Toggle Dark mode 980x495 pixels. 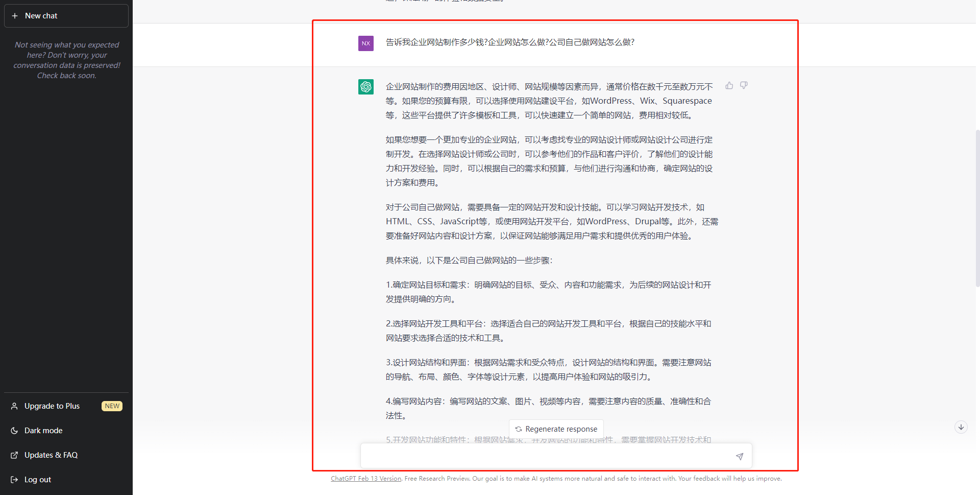(x=66, y=431)
